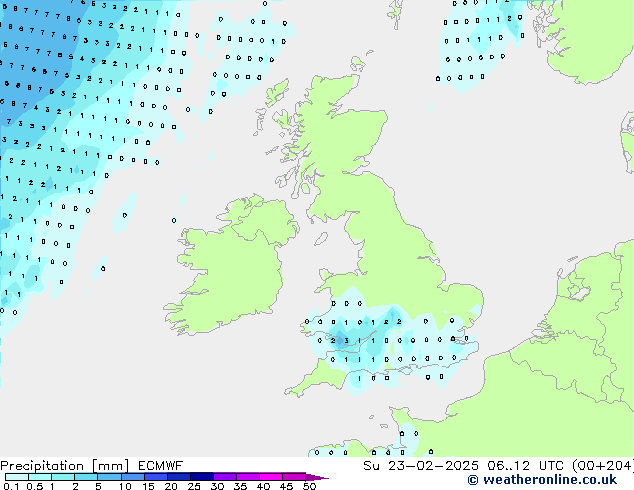Screen dimensions: 634x490
Task: Click the Isle of Man on the map
Action: (321, 239)
